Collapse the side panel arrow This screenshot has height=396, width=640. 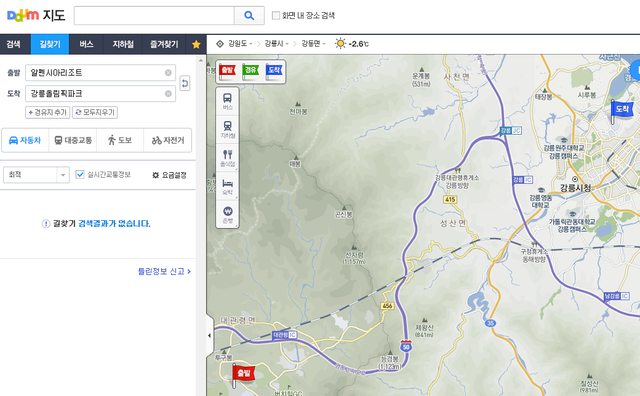[x=209, y=336]
